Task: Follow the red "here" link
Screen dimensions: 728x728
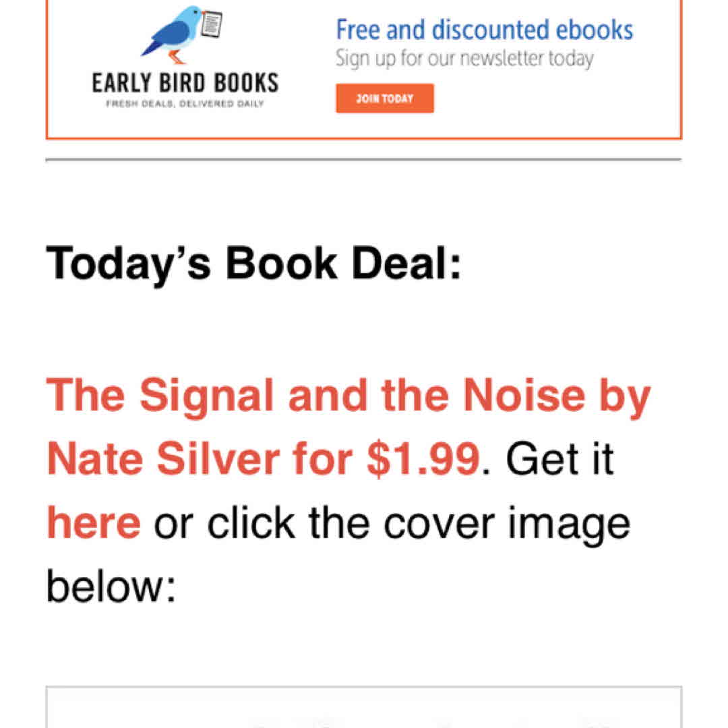Action: 94,522
